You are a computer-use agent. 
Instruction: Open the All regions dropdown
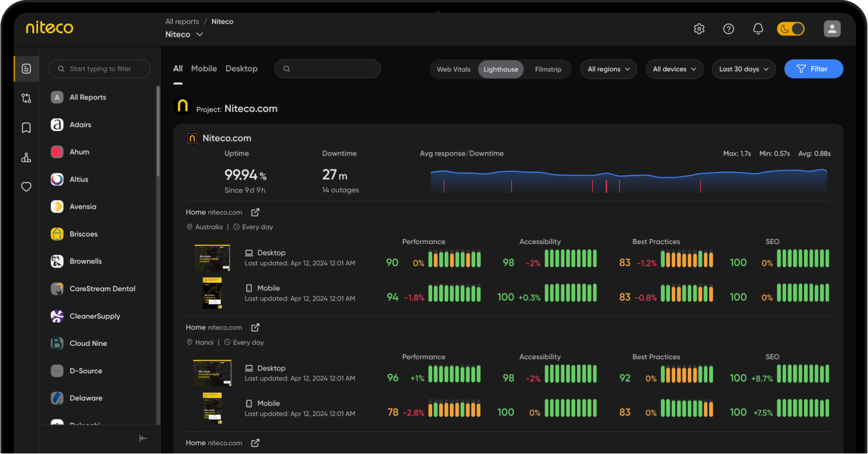tap(608, 70)
